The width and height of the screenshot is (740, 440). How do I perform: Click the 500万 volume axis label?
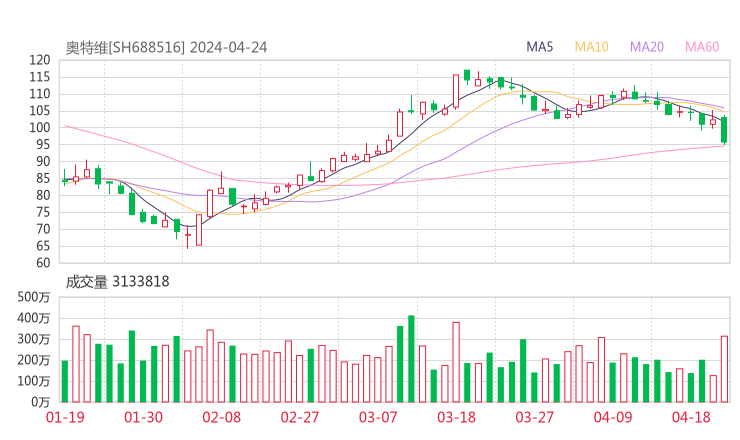(x=34, y=297)
